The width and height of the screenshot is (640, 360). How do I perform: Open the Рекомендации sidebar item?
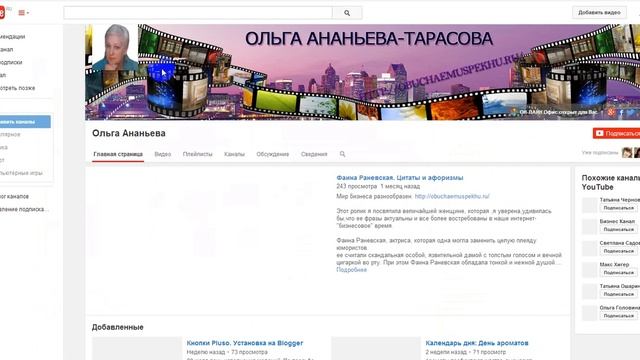point(13,37)
